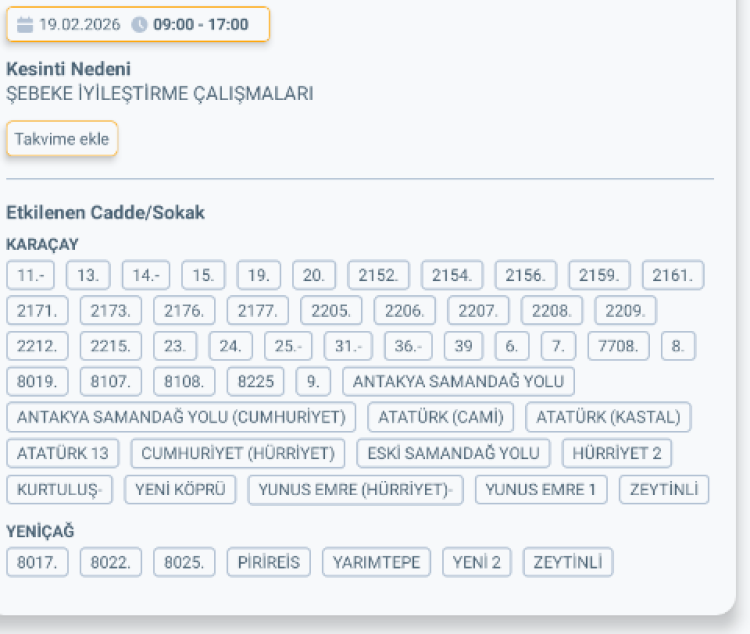
Task: Select the CUMHURİYET (HÜRRİYET) tag
Action: coord(238,453)
